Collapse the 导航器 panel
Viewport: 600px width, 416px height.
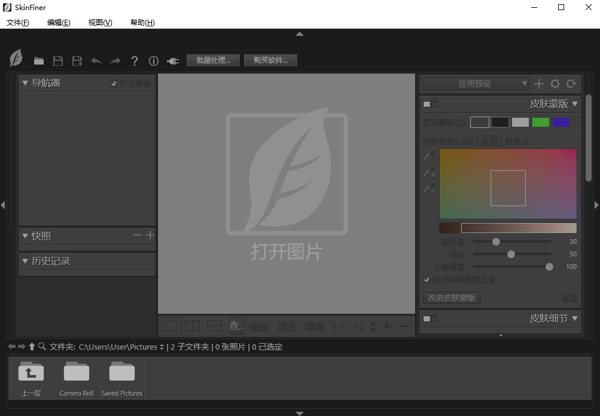click(x=26, y=83)
